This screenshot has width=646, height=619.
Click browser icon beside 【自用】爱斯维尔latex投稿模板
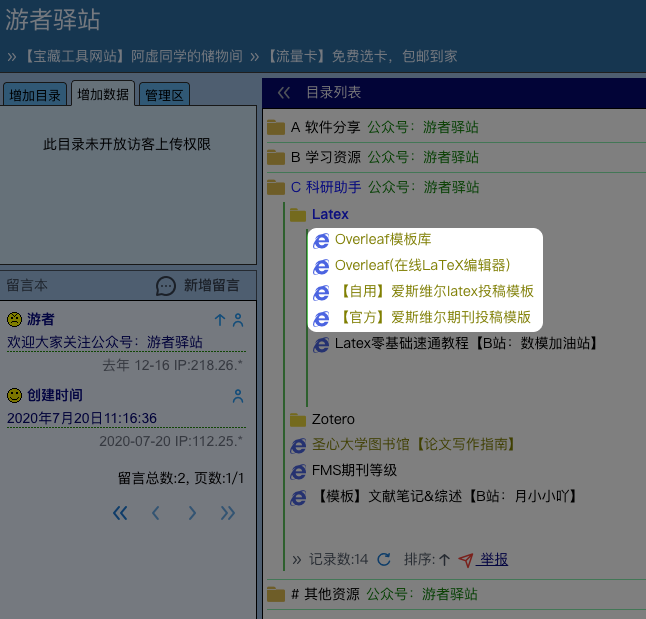click(x=321, y=293)
